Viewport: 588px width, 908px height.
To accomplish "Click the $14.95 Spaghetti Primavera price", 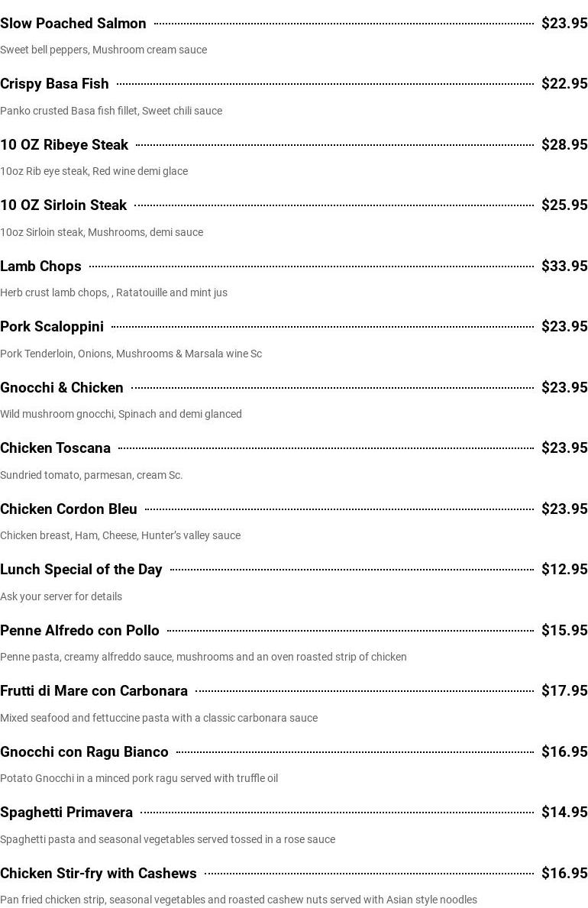I will pos(564,813).
